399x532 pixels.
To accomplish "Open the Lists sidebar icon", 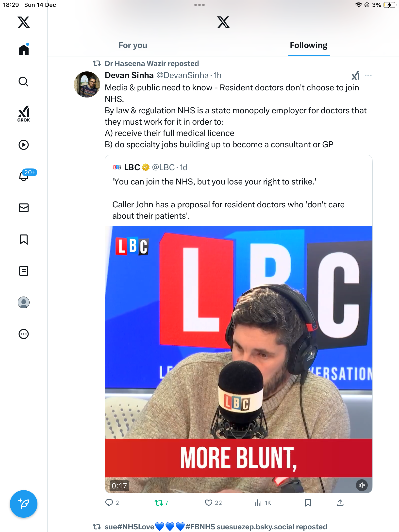I will [24, 271].
